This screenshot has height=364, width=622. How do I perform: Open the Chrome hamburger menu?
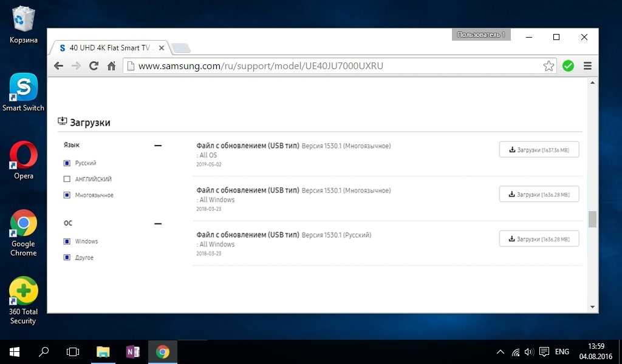pyautogui.click(x=587, y=66)
